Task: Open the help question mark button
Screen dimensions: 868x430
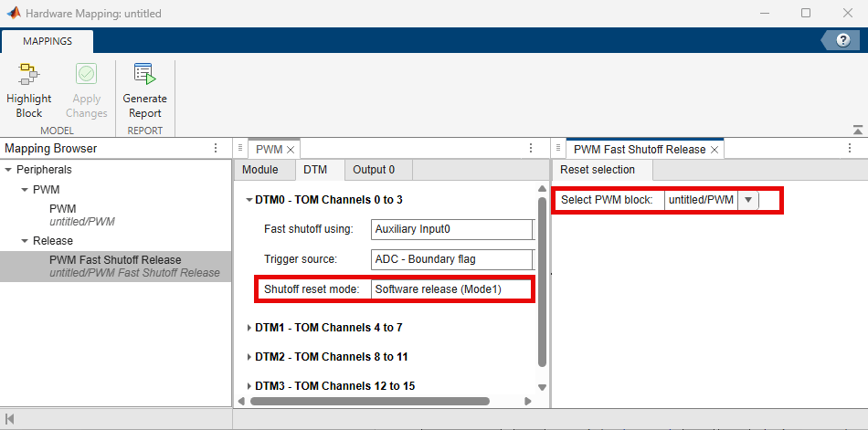Action: [x=843, y=40]
